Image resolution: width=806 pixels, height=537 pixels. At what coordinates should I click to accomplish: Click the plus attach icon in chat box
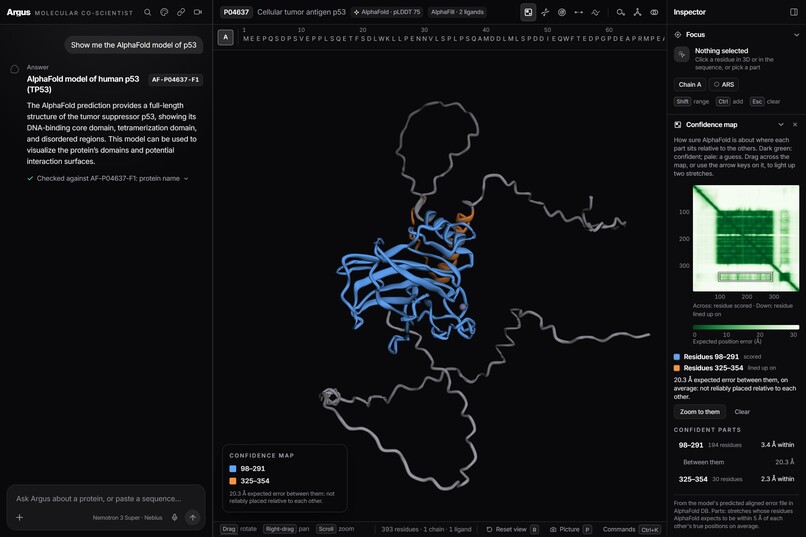pyautogui.click(x=20, y=517)
